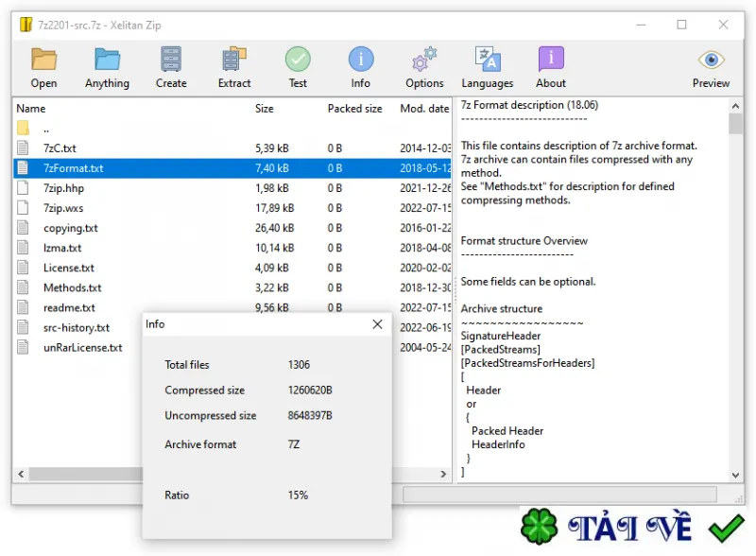756x556 pixels.
Task: Select the copying.txt file
Action: click(70, 228)
